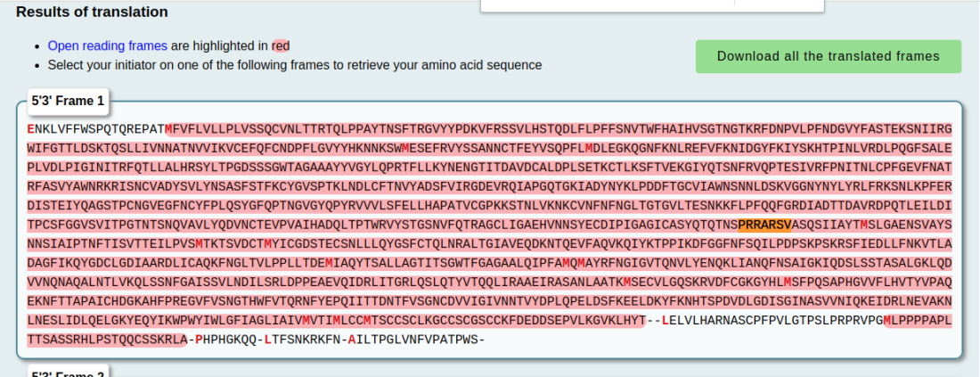Screen dimensions: 980x377
Task: Click 'Download all the translated frames' button
Action: coord(829,56)
